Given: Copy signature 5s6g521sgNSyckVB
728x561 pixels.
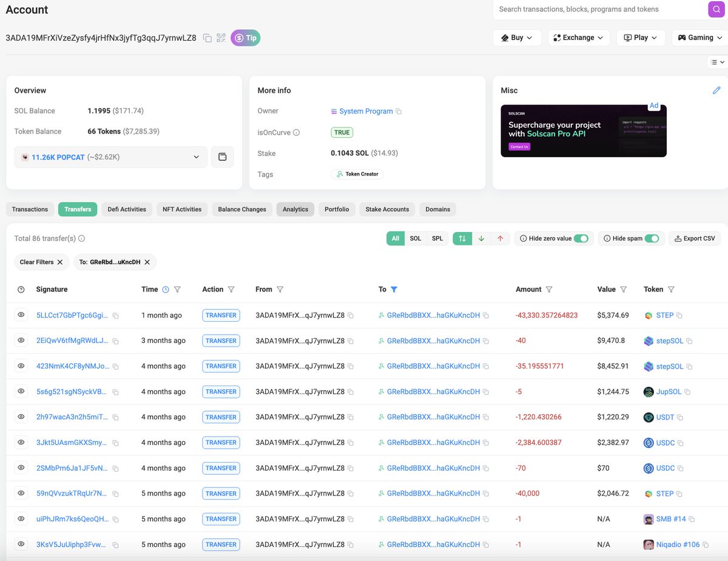Looking at the screenshot, I should (x=115, y=392).
